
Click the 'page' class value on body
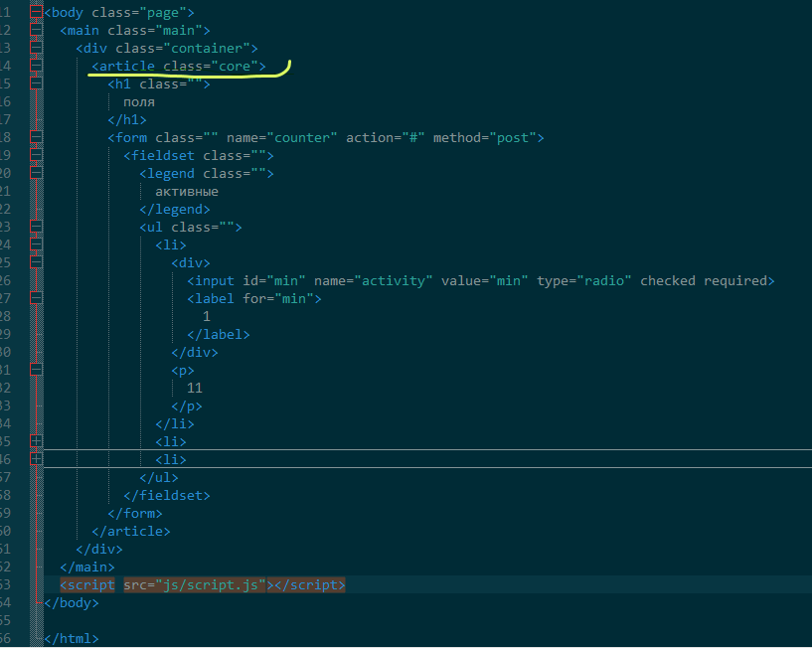163,13
